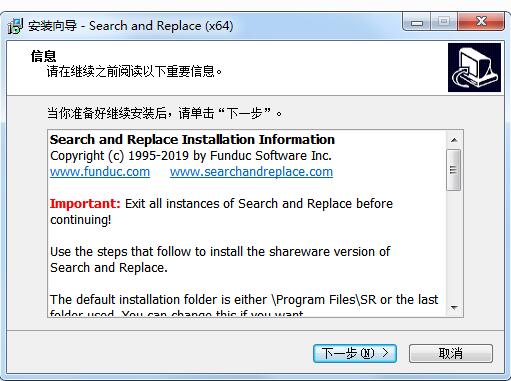
Task: Minimize the installer wizard window
Action: point(417,22)
